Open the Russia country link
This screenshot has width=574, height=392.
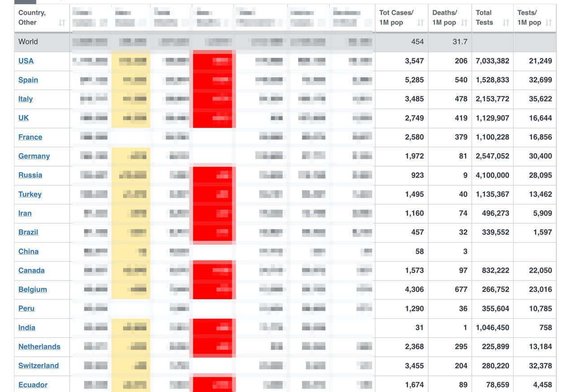30,175
